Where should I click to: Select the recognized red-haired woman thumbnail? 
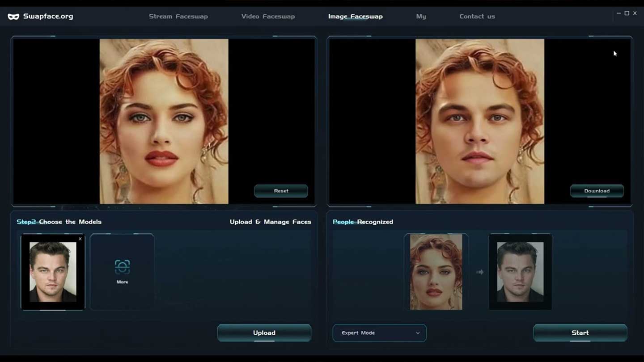pos(436,272)
